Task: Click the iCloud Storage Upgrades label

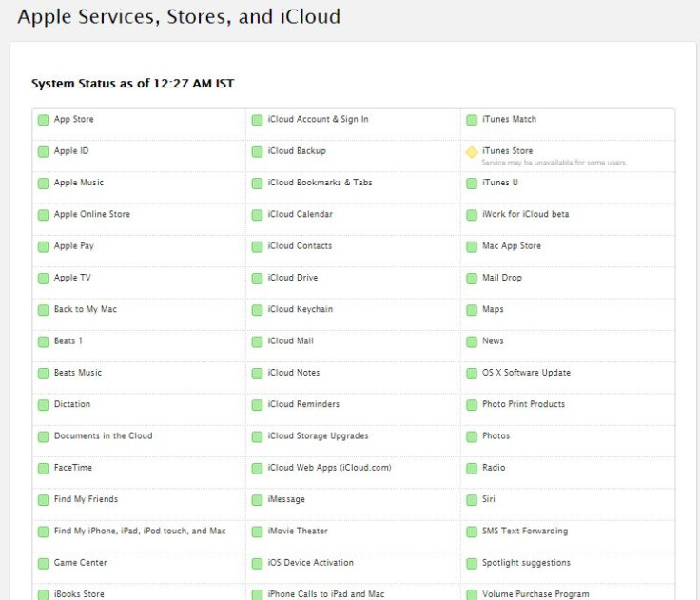Action: [318, 436]
